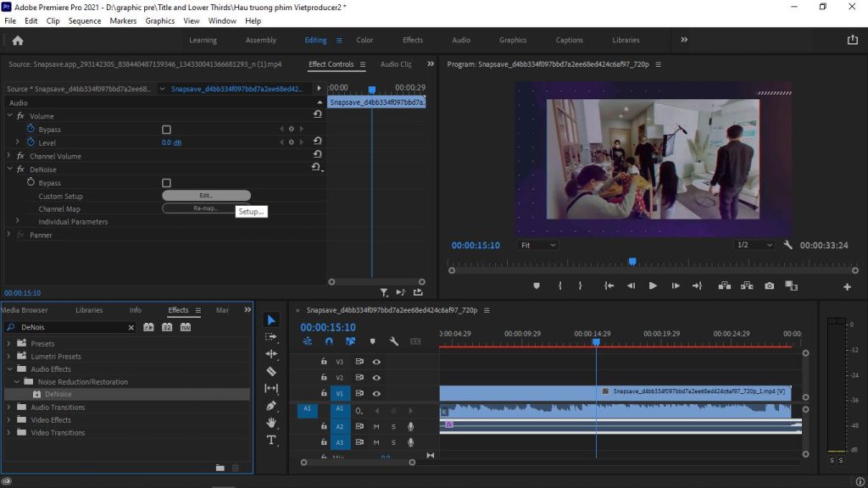The height and width of the screenshot is (488, 868).
Task: Select the Type tool
Action: tap(271, 440)
